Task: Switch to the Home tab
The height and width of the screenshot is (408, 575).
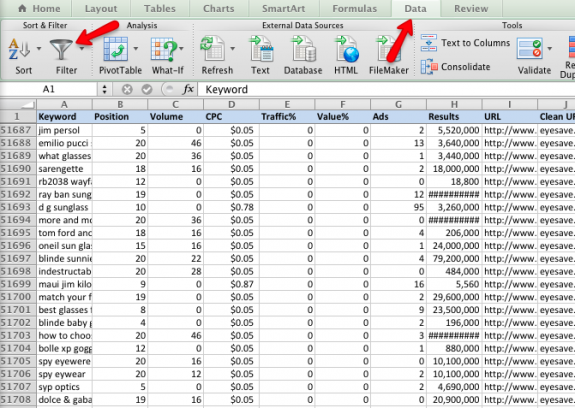Action: pyautogui.click(x=39, y=8)
